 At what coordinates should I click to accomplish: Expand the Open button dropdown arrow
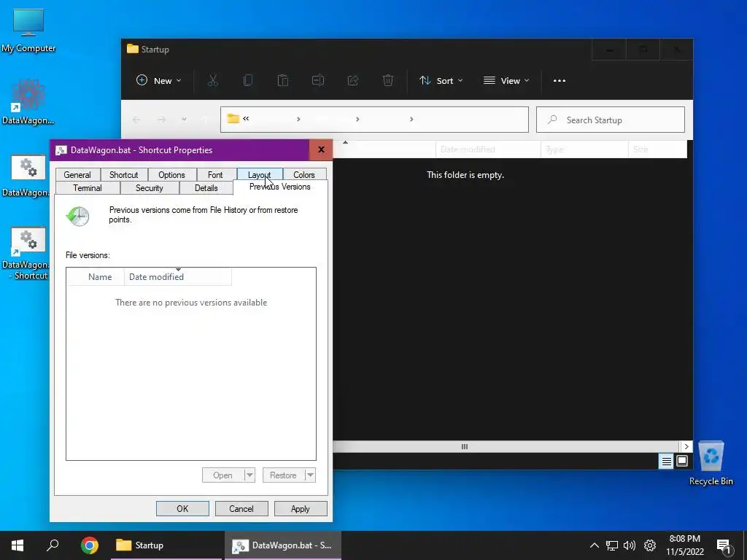(249, 475)
